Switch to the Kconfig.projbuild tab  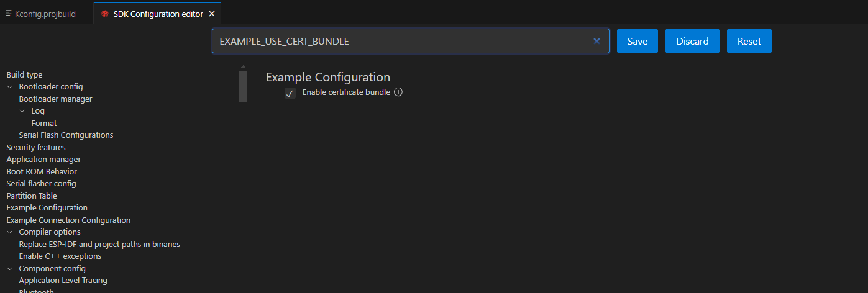[45, 14]
